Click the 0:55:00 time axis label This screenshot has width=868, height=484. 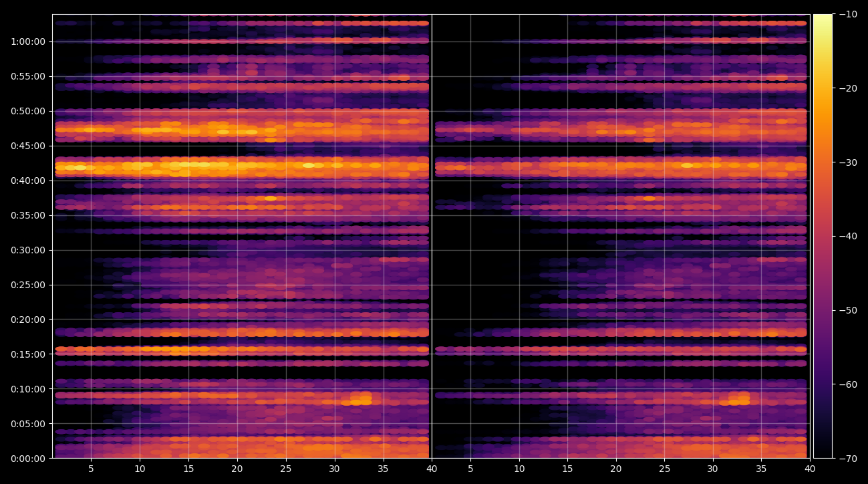[x=28, y=76]
